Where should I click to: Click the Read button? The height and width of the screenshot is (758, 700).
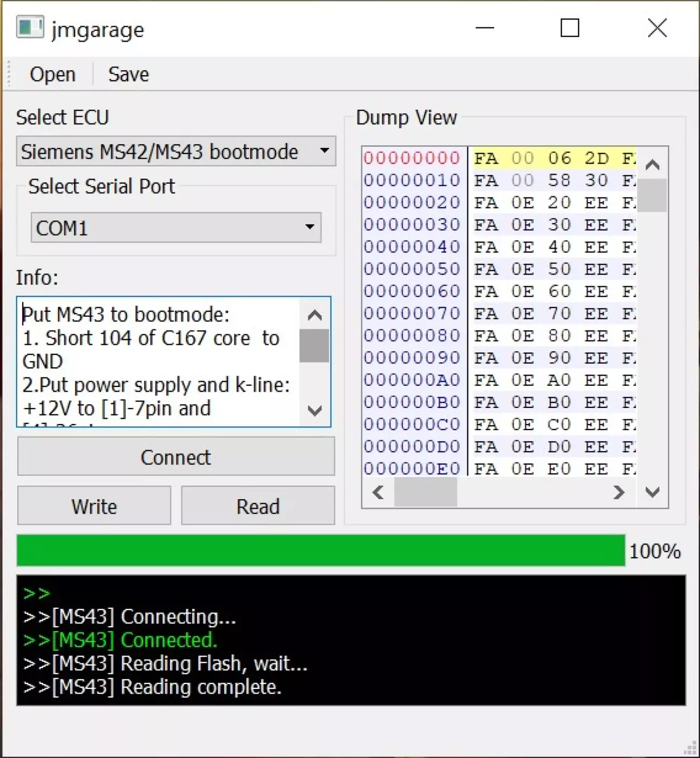pos(258,506)
